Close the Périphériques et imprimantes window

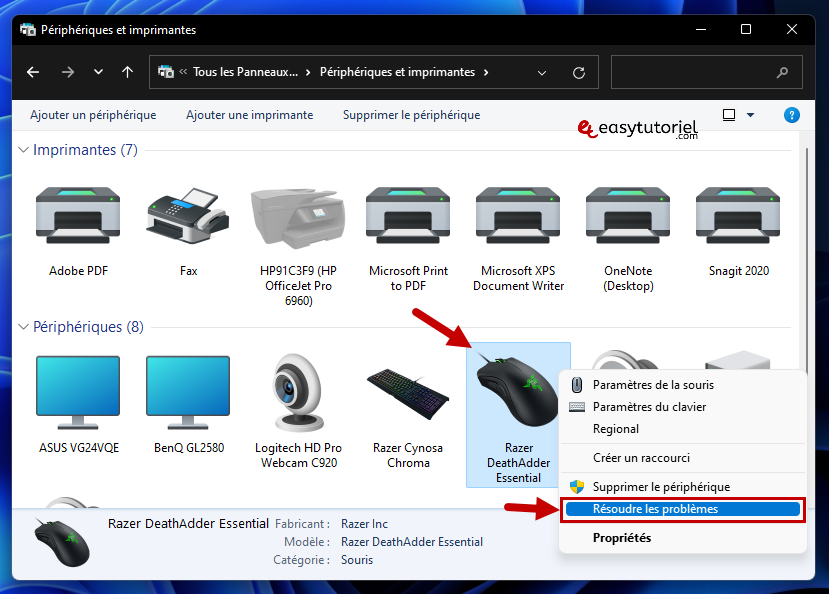click(791, 30)
